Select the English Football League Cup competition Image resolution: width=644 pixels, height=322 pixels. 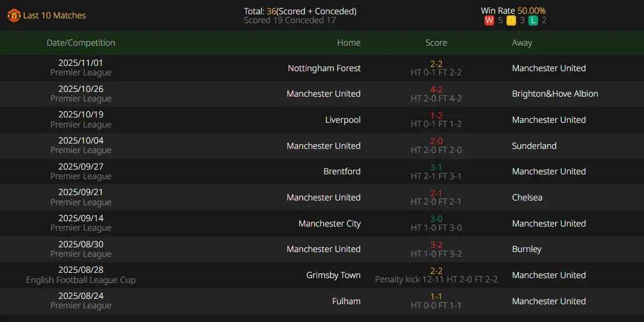pyautogui.click(x=81, y=280)
